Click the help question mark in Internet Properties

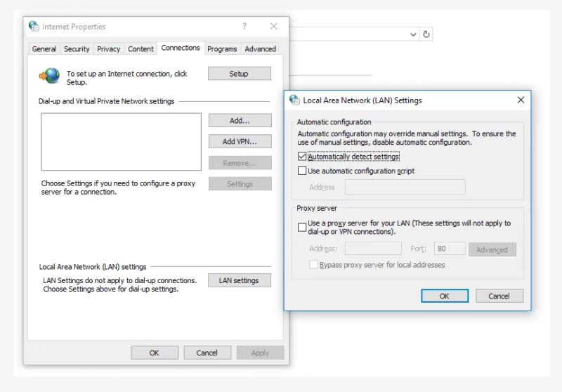[244, 26]
